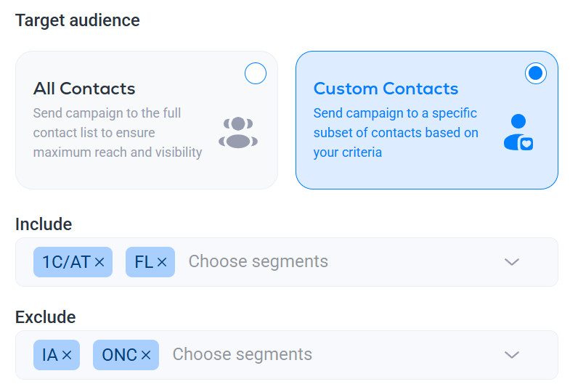The width and height of the screenshot is (570, 392).
Task: Remove the ONC excluded segment
Action: (x=146, y=355)
